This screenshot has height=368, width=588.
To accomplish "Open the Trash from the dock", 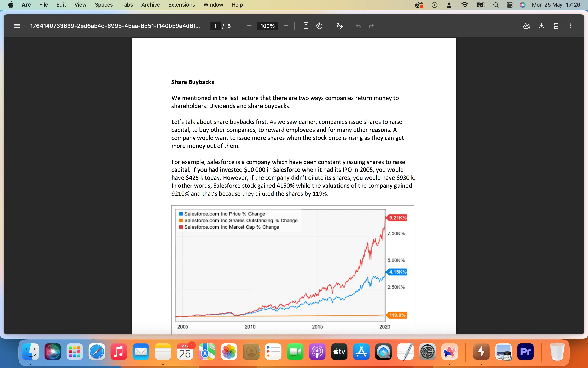I will pos(557,351).
